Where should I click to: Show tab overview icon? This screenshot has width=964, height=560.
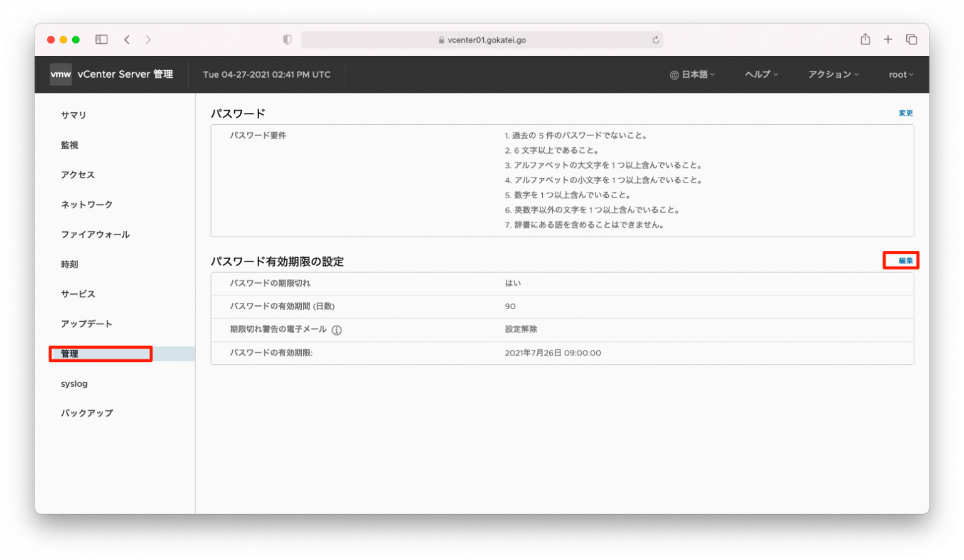coord(911,40)
